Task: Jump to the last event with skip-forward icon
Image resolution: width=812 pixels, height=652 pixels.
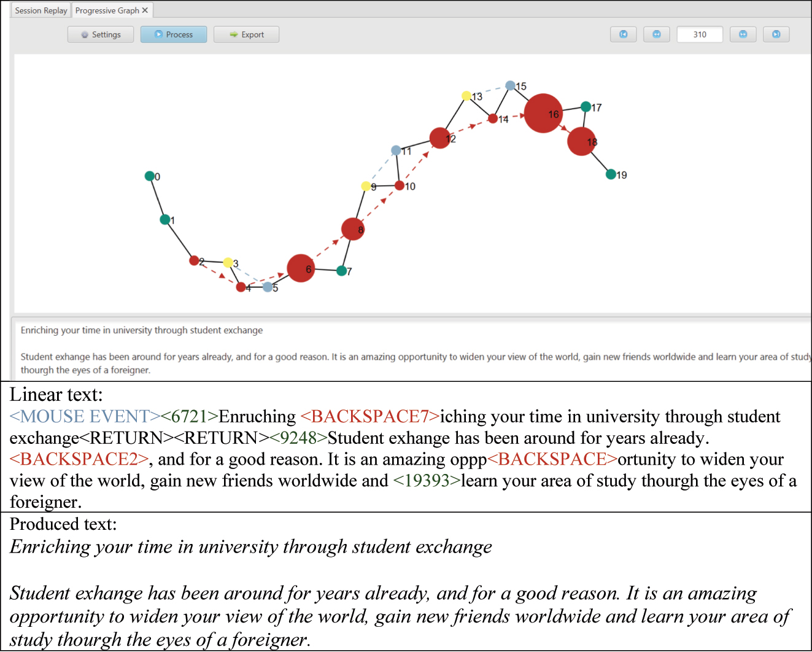Action: (776, 34)
